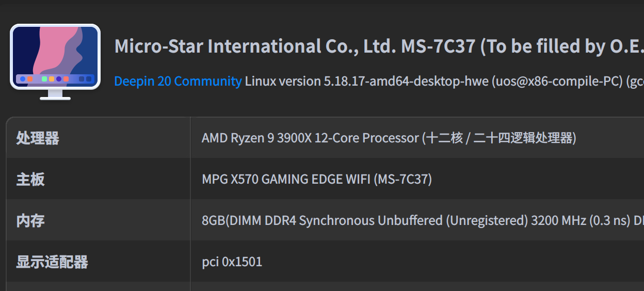Click the MPG X570 GAMING EDGE WIFI text
This screenshot has height=291, width=644.
(x=286, y=180)
